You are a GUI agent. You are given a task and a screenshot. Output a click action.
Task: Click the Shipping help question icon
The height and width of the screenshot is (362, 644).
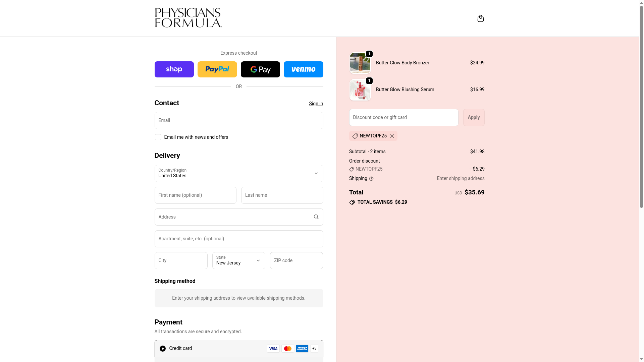[371, 179]
